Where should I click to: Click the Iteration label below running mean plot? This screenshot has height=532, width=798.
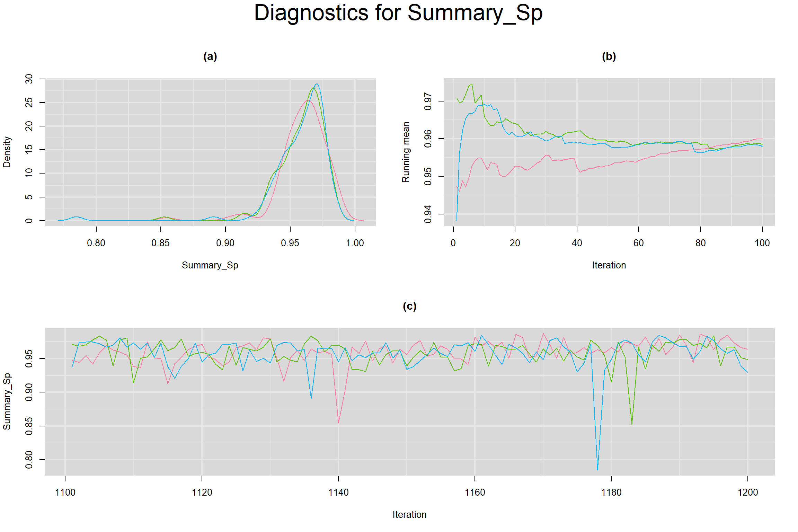tap(609, 265)
